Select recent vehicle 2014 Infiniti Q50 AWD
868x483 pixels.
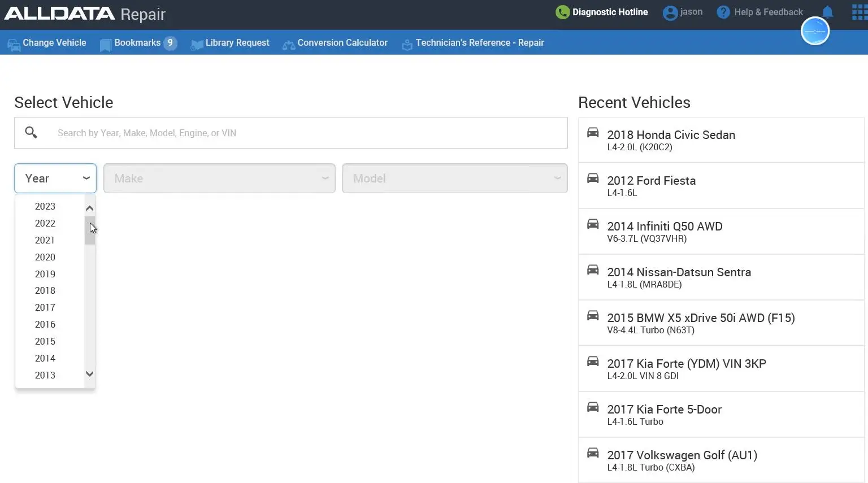[721, 232]
